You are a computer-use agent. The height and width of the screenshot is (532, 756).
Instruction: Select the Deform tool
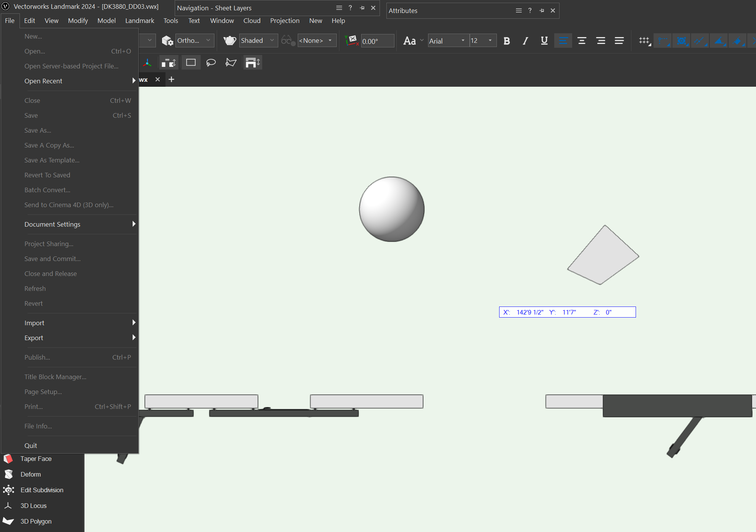coord(31,474)
